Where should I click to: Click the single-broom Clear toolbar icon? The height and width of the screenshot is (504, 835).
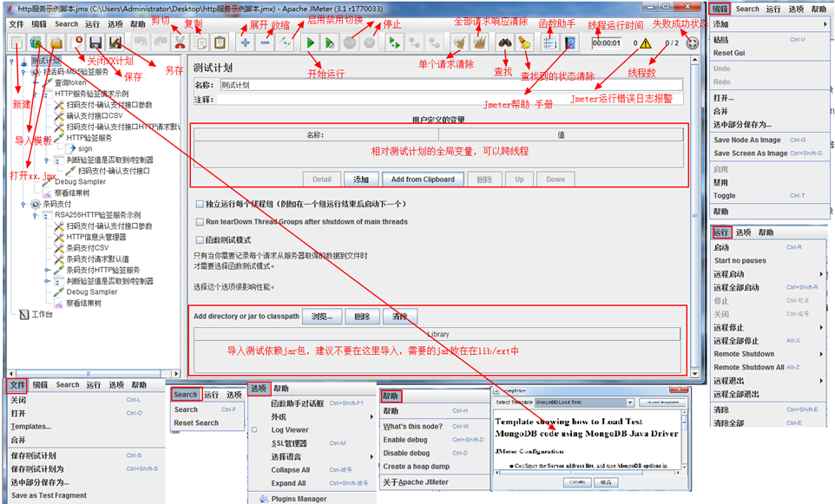point(459,43)
